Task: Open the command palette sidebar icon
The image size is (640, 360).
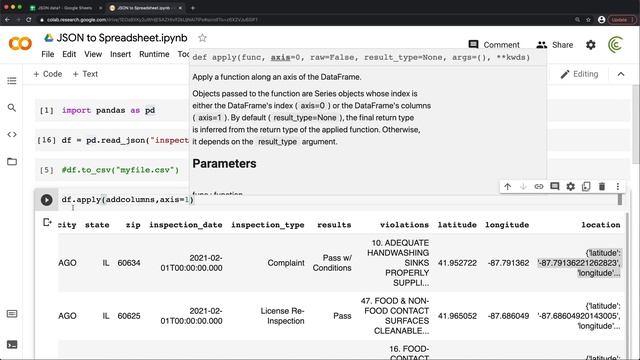Action: 12,313
